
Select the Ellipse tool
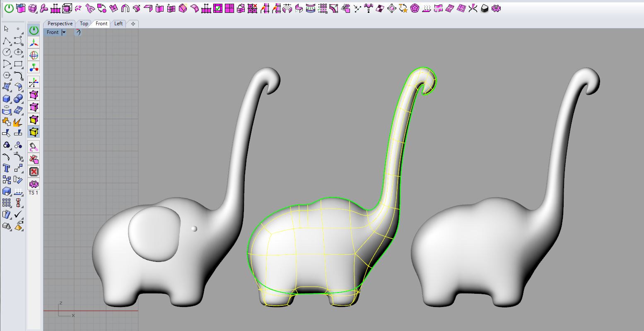click(18, 52)
